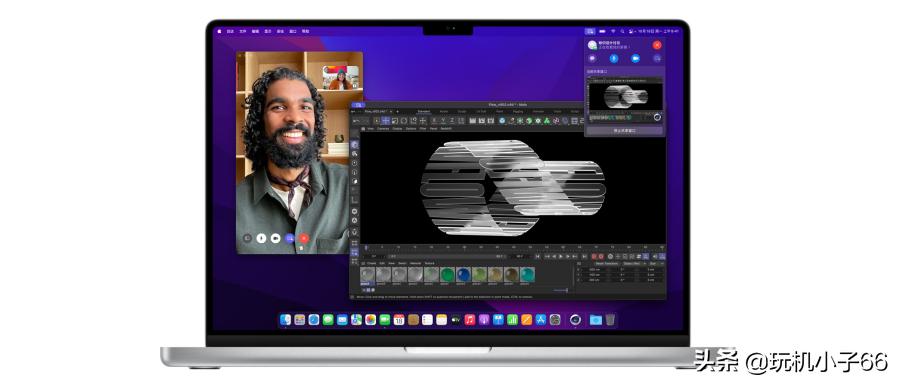Open Create menu in material manager
The image size is (900, 385).
pos(371,263)
